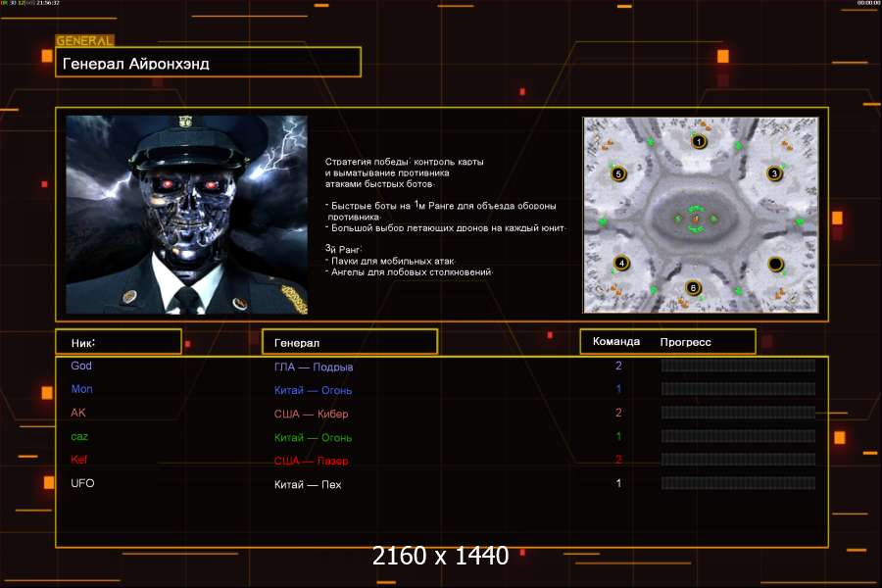The image size is (882, 588).
Task: Click Mon's loading progress bar
Action: 738,389
